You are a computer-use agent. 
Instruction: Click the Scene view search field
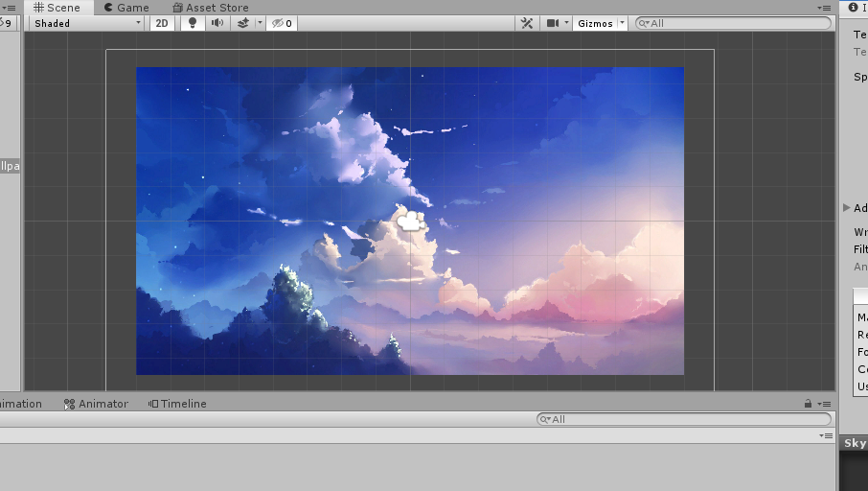click(734, 23)
